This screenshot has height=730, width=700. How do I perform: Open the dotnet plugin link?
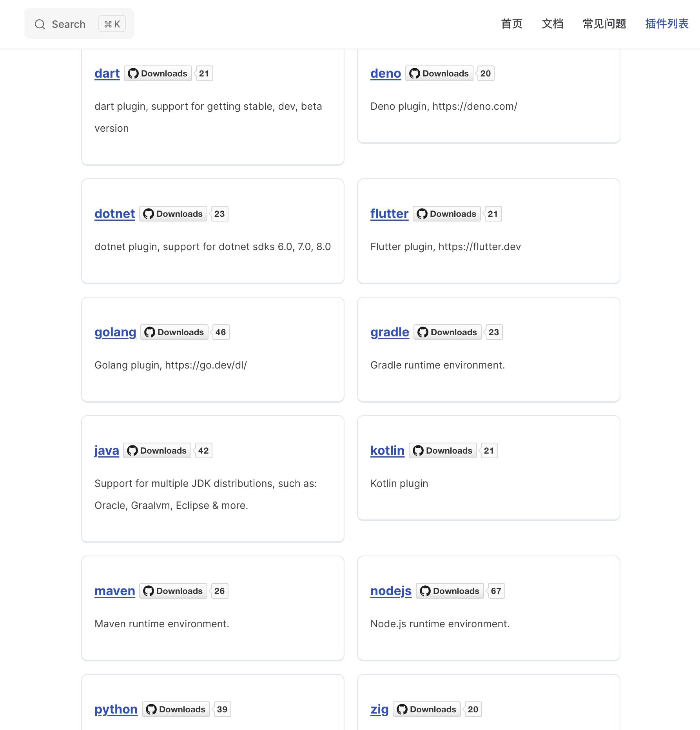click(x=114, y=214)
